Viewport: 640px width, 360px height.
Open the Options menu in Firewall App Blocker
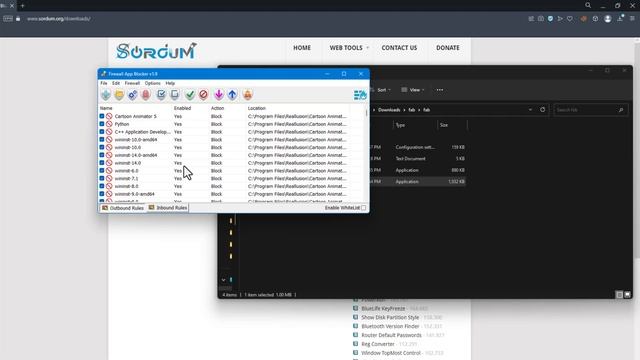click(x=153, y=83)
